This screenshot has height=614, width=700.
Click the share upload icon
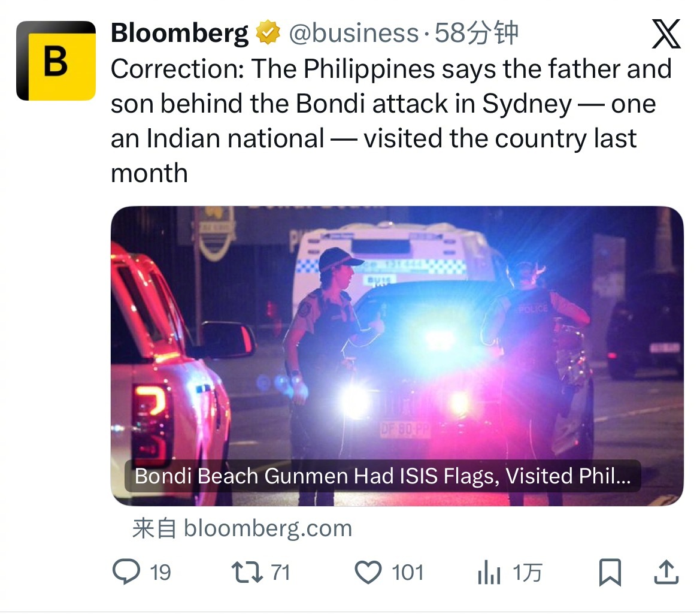point(665,573)
